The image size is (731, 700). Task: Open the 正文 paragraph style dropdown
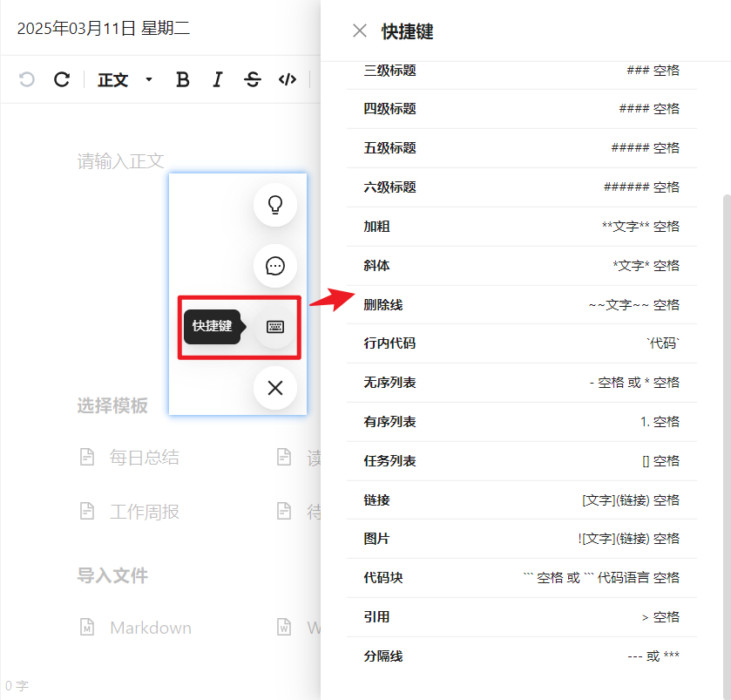[125, 79]
